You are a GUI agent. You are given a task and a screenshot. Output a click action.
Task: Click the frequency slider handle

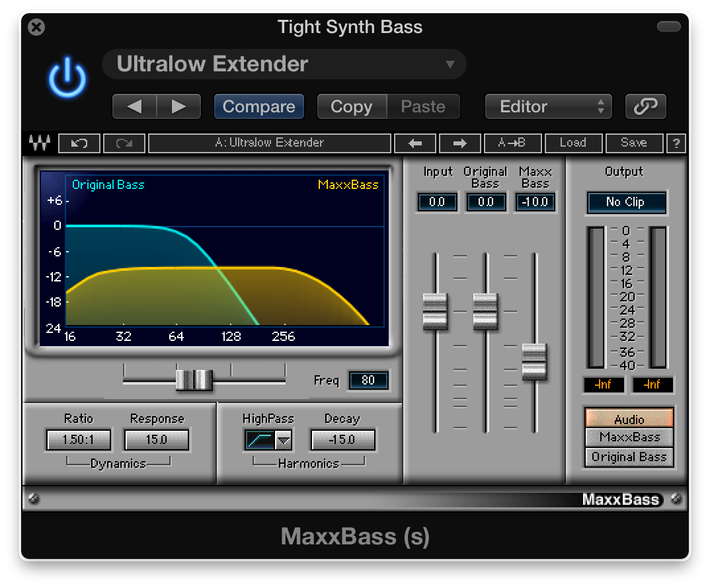194,379
